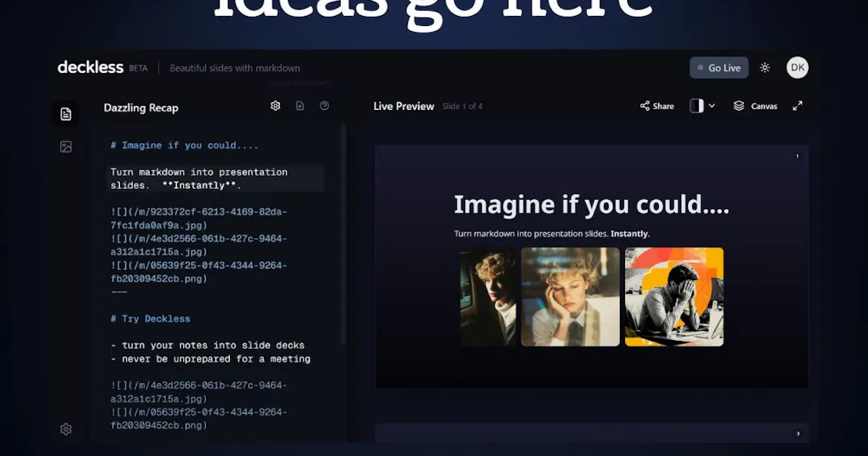The image size is (868, 456).
Task: Open the layout dropdown chevron
Action: (x=712, y=106)
